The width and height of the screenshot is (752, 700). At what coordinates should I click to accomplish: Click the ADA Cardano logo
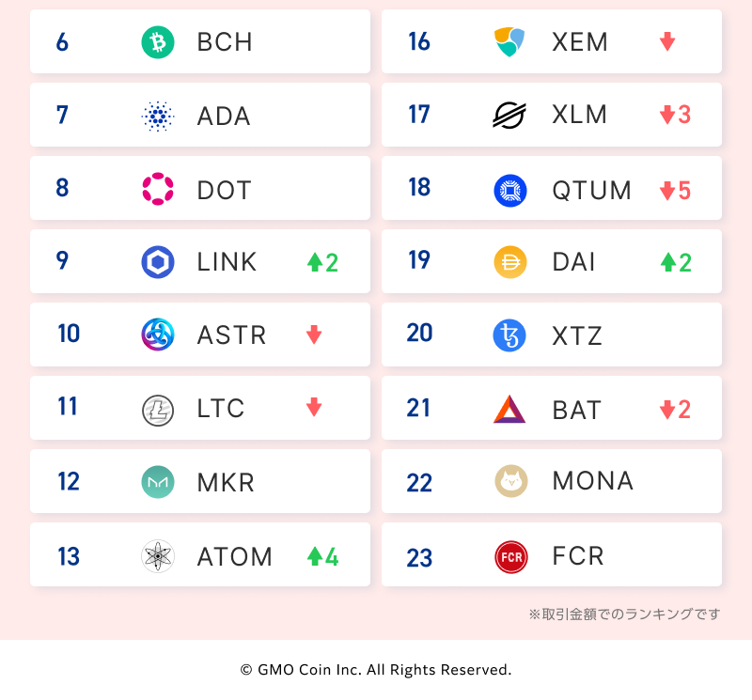pos(158,116)
